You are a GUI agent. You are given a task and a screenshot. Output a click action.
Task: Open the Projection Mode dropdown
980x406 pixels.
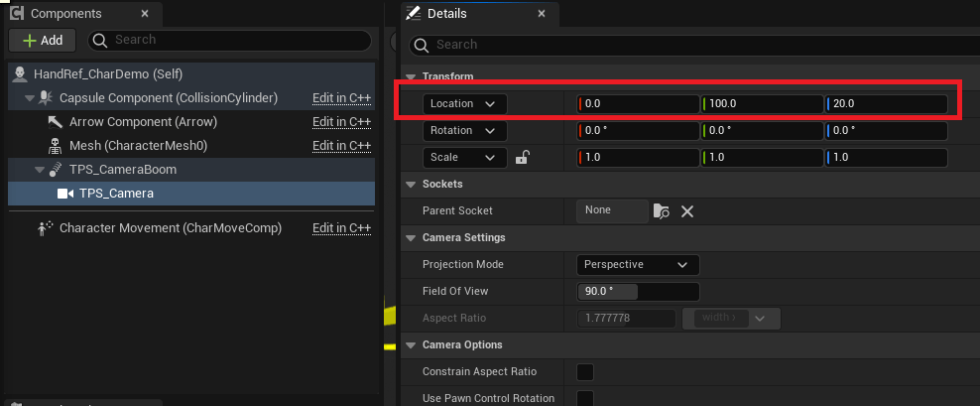(x=638, y=265)
